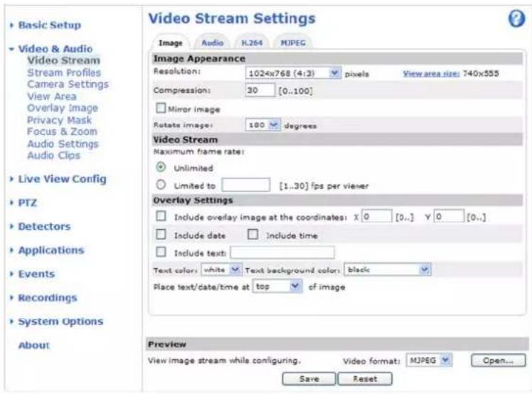This screenshot has height=394, width=532.
Task: Switch to the H.264 tab
Action: pos(252,43)
